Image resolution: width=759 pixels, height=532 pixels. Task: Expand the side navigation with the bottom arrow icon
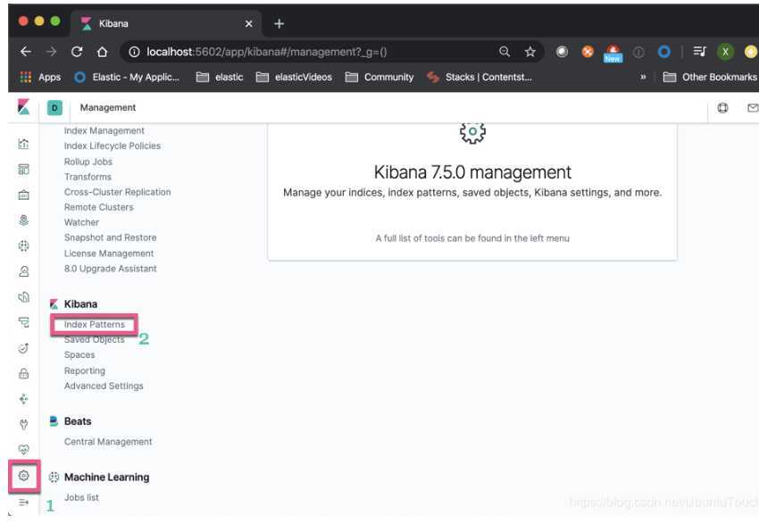pos(23,503)
